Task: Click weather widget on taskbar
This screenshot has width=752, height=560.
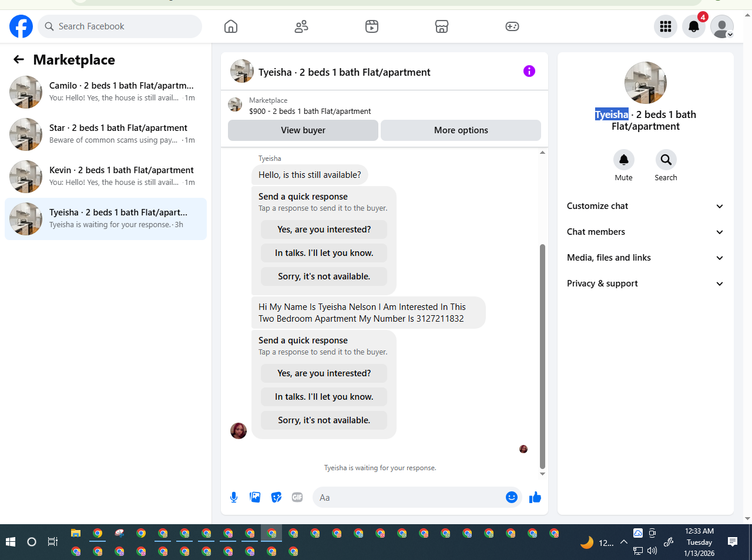Action: click(x=597, y=542)
